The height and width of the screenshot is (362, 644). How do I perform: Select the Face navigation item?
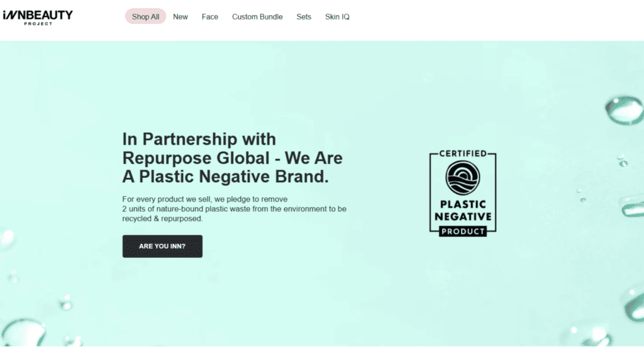[x=210, y=17]
